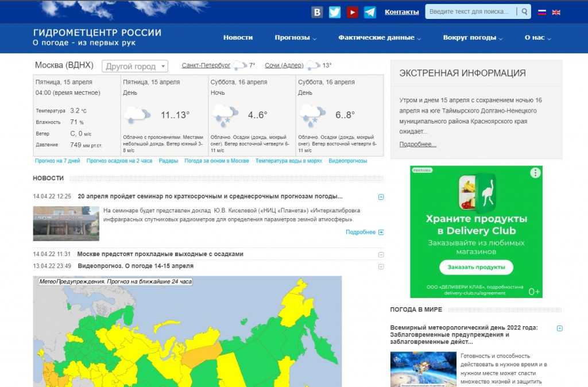Open the 'Другой город' city dropdown
Viewport: 588px width, 387px height.
[x=135, y=67]
